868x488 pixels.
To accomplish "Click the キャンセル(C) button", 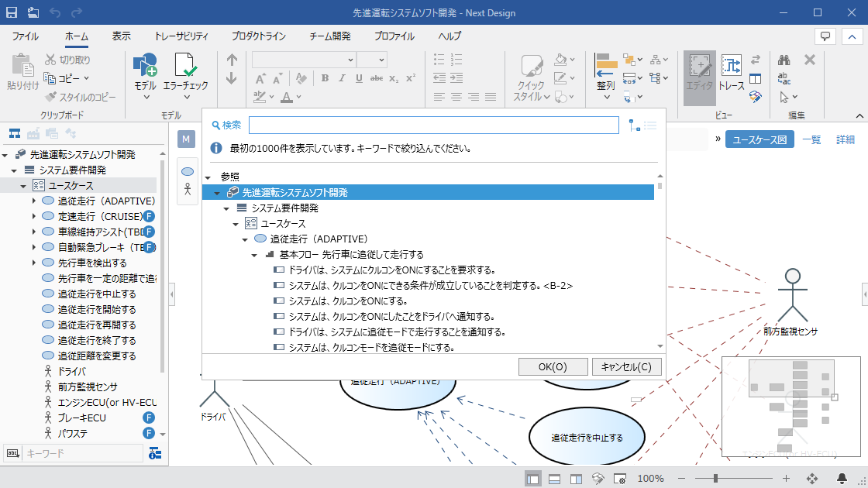I will 627,367.
